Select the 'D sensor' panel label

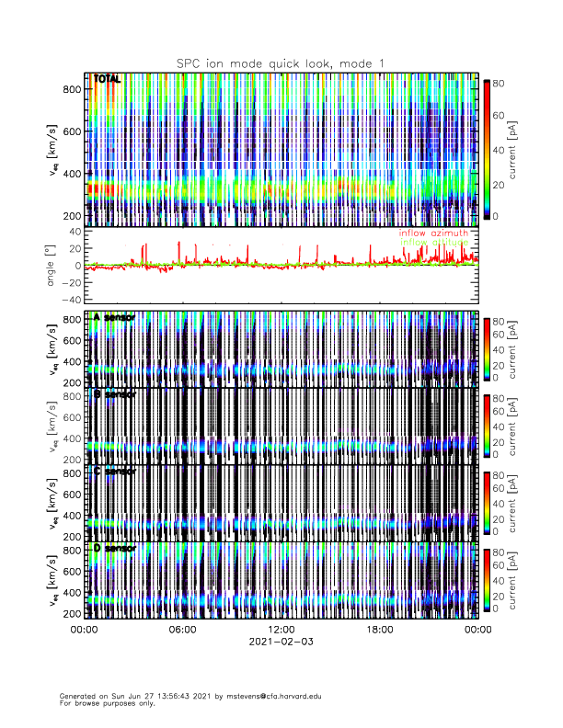114,549
